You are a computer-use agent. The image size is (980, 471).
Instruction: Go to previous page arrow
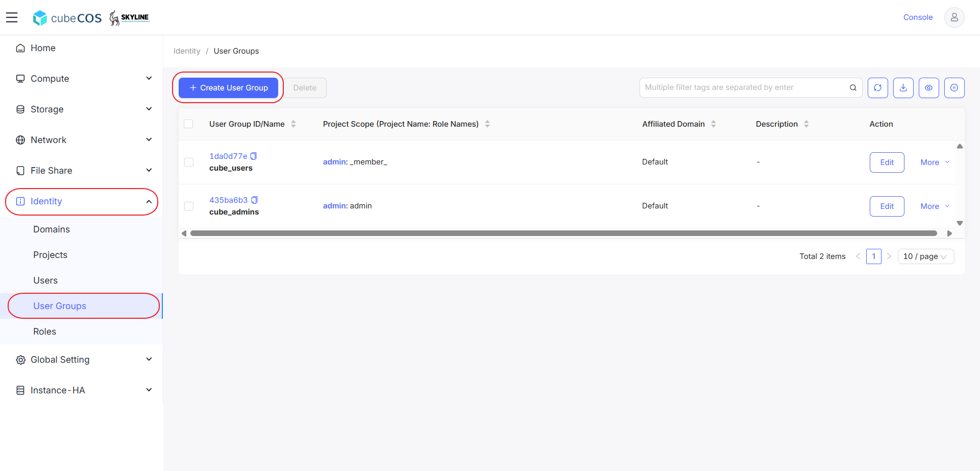(x=858, y=256)
